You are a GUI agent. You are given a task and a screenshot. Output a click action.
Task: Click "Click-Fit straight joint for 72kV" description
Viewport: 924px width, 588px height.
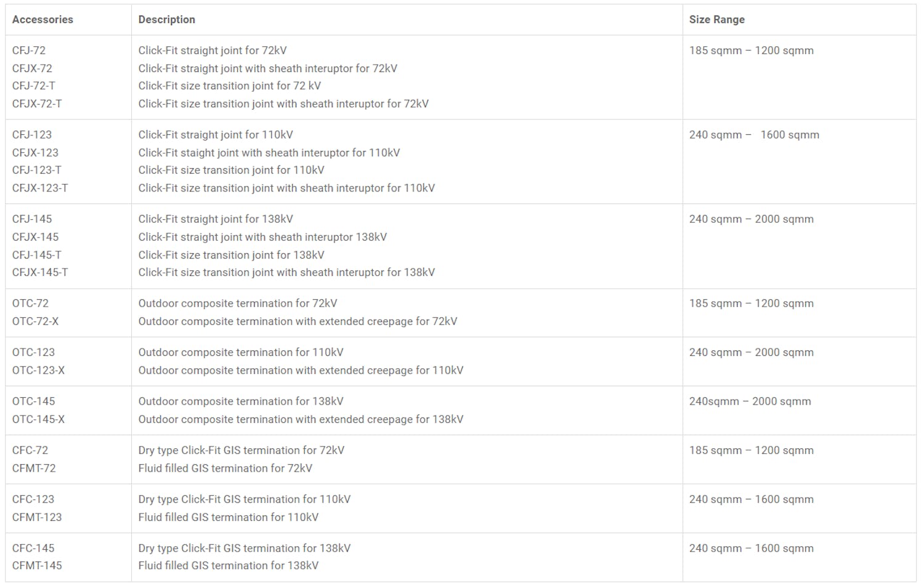[x=213, y=50]
